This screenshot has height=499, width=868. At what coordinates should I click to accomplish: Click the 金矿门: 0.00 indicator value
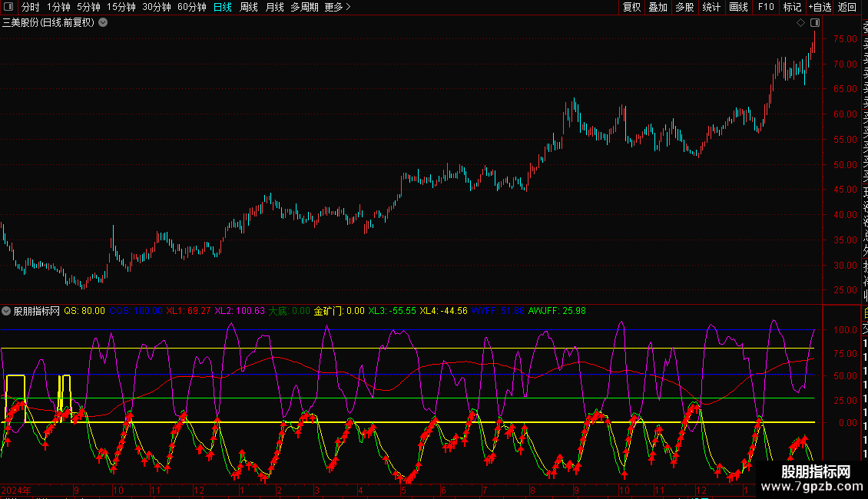click(340, 311)
